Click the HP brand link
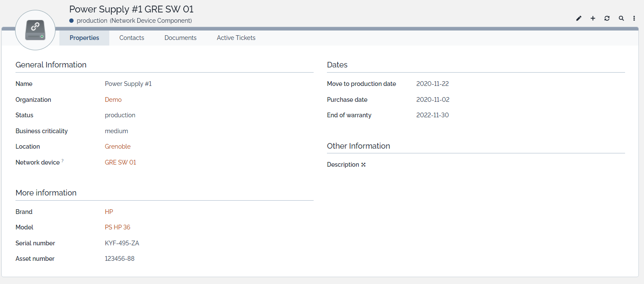This screenshot has width=644, height=284. 109,212
